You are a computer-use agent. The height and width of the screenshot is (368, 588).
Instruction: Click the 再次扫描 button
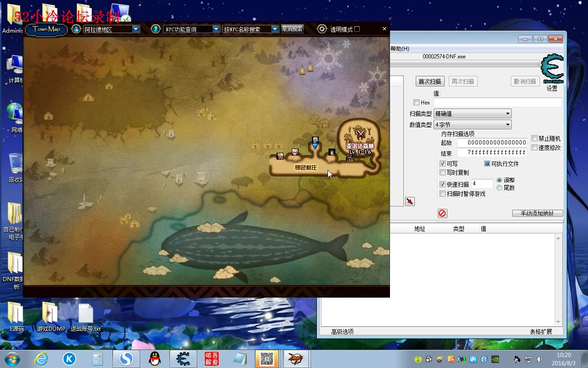point(463,81)
